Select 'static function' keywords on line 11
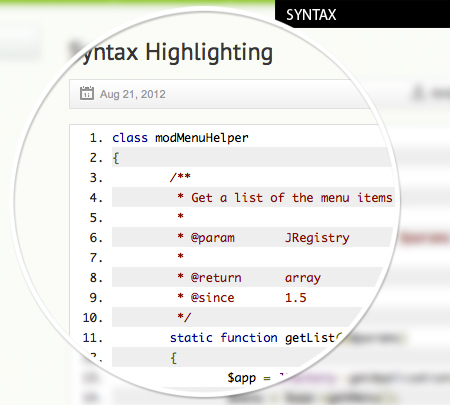 pos(224,338)
